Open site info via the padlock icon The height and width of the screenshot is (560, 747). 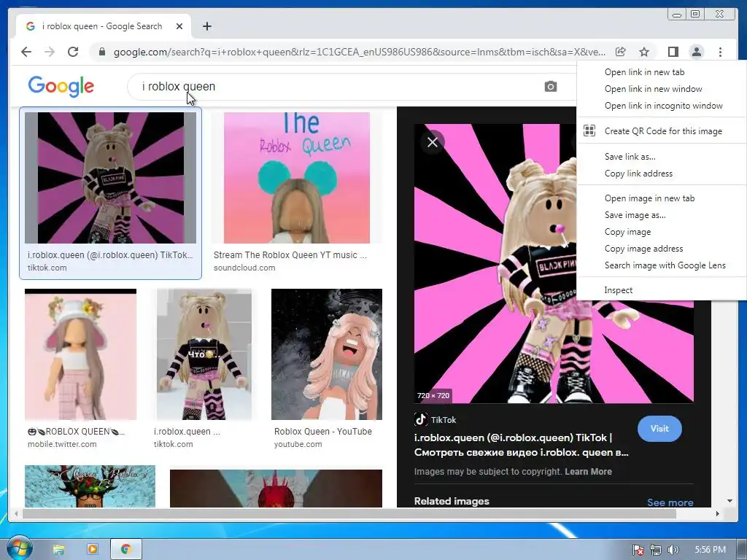tap(101, 52)
